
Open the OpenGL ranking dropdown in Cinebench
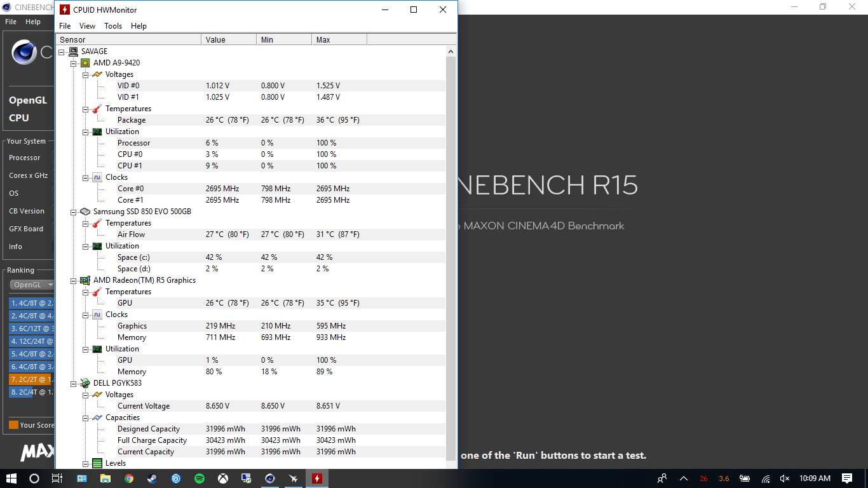pos(33,285)
